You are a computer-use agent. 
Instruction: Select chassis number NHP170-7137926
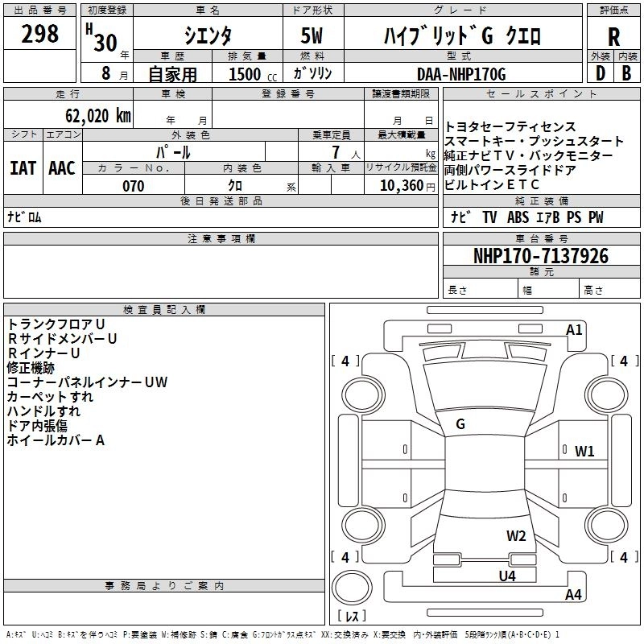point(540,256)
